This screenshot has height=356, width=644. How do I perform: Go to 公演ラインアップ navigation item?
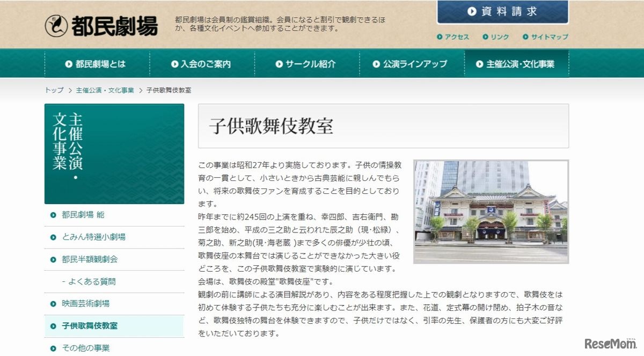[x=411, y=64]
